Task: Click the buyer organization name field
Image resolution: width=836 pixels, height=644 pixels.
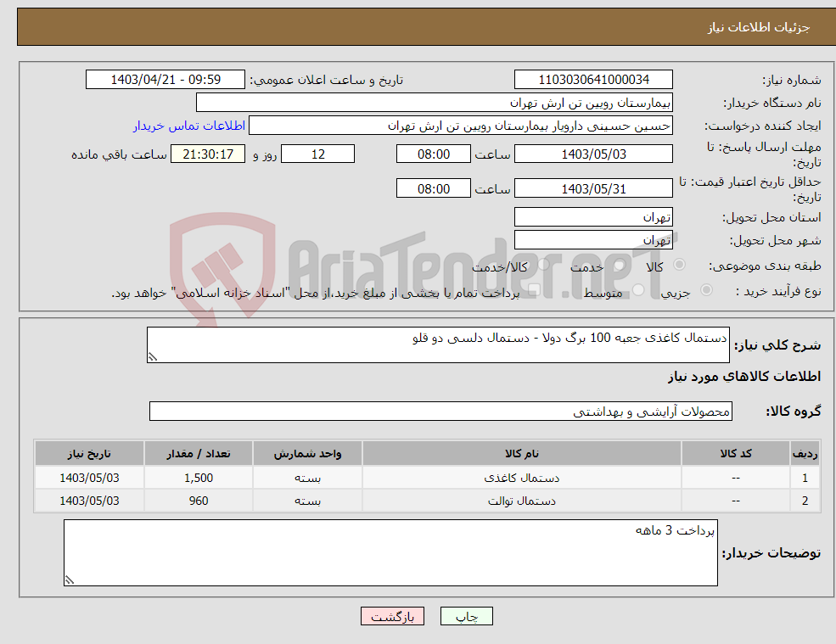Action: coord(435,103)
